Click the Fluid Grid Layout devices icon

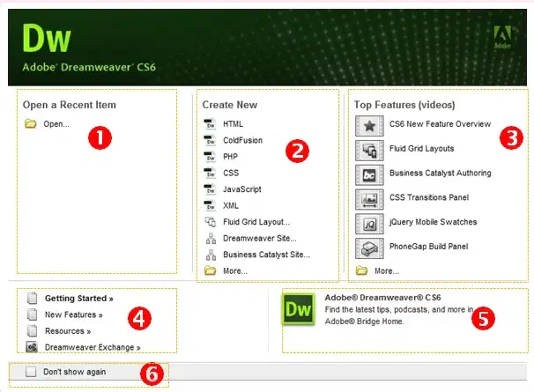pyautogui.click(x=210, y=222)
